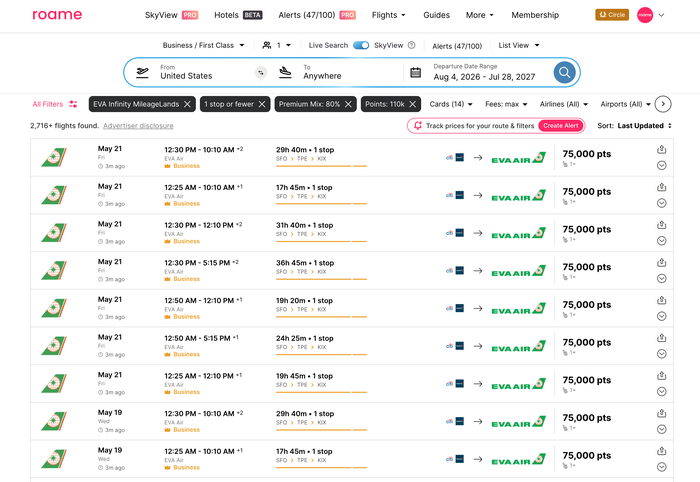Share the 19h 20m flight
Viewport: 700px width, 482px height.
(662, 300)
